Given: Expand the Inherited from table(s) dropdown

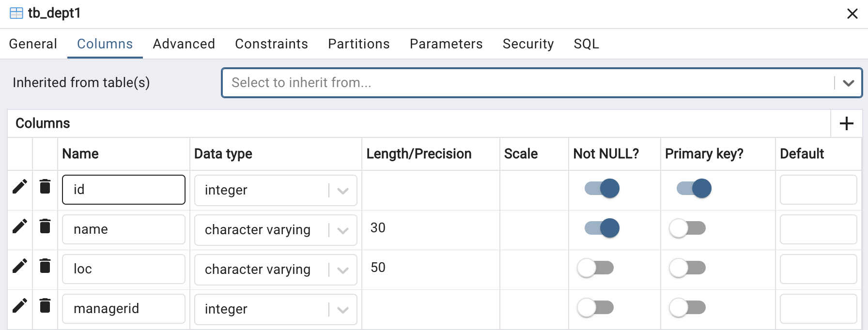Looking at the screenshot, I should pyautogui.click(x=848, y=83).
